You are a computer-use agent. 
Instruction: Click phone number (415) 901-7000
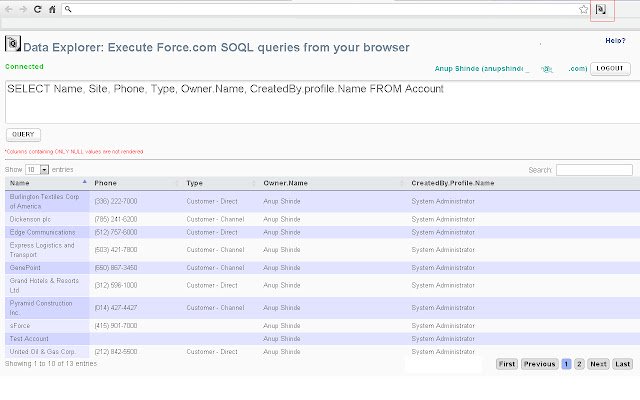pos(116,326)
